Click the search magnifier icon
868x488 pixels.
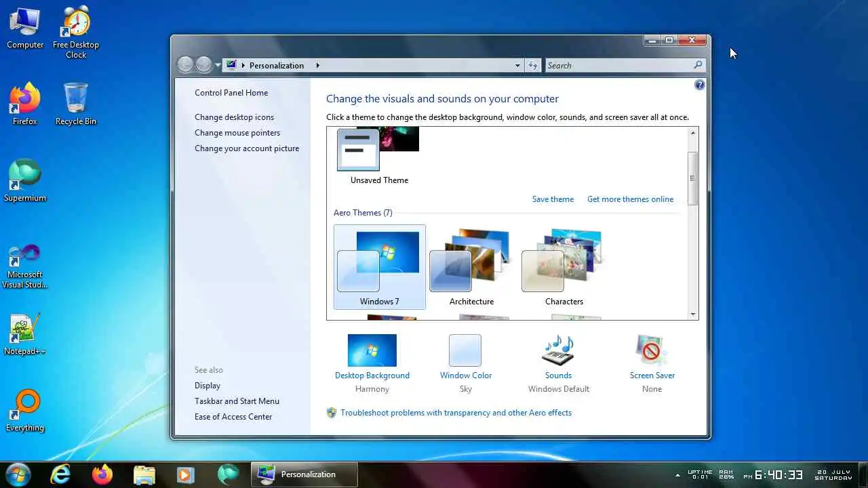point(698,65)
